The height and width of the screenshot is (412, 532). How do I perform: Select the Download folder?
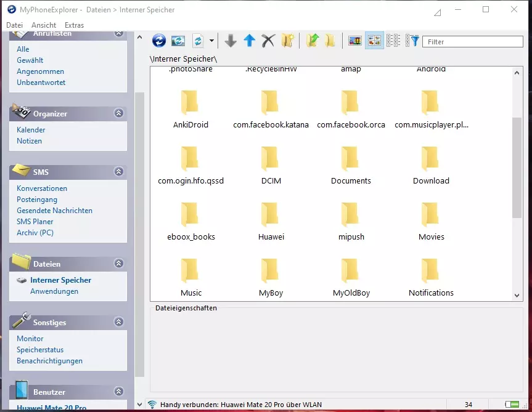(432, 166)
